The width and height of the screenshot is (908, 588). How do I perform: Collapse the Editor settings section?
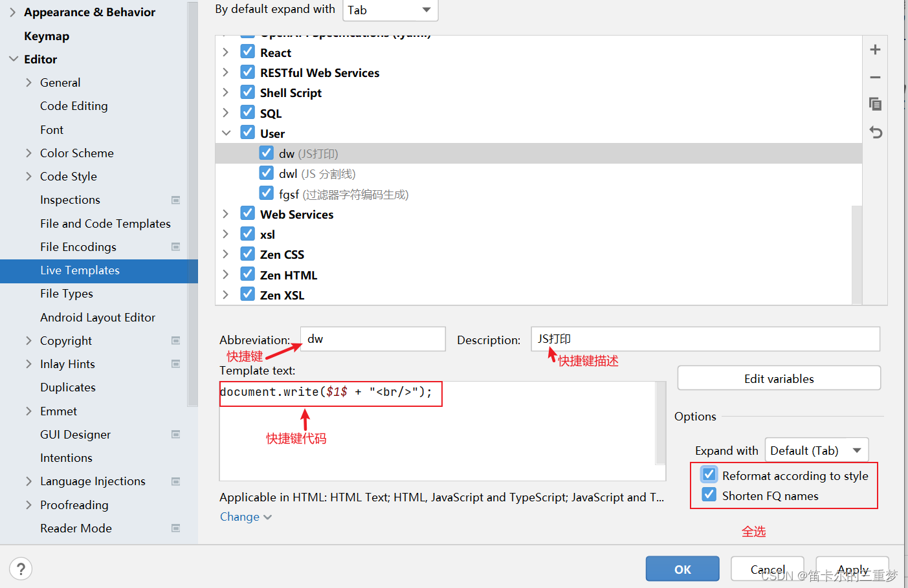coord(13,59)
